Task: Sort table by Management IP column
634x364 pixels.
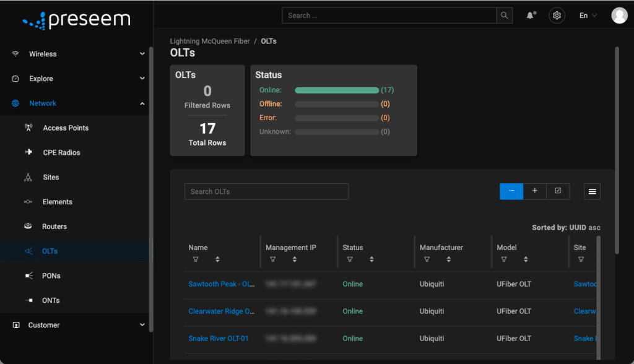Action: (295, 259)
